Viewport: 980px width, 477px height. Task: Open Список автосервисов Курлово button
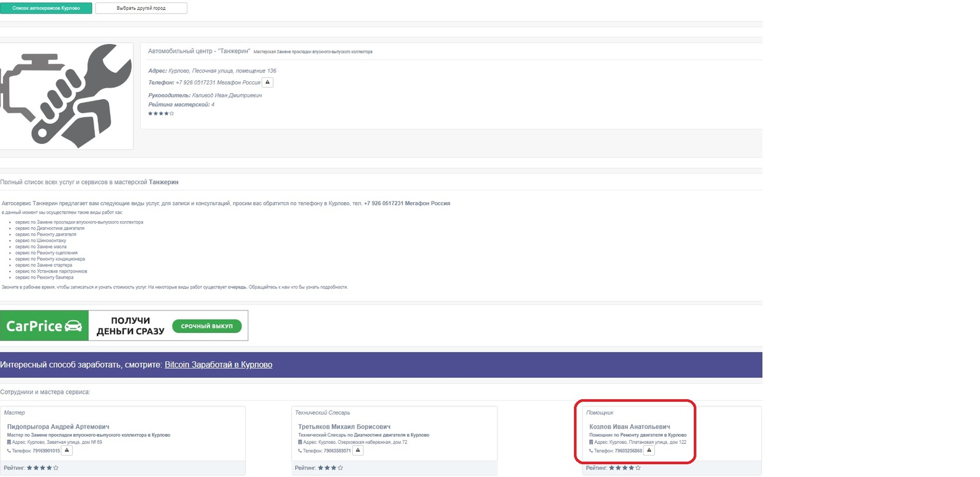46,8
